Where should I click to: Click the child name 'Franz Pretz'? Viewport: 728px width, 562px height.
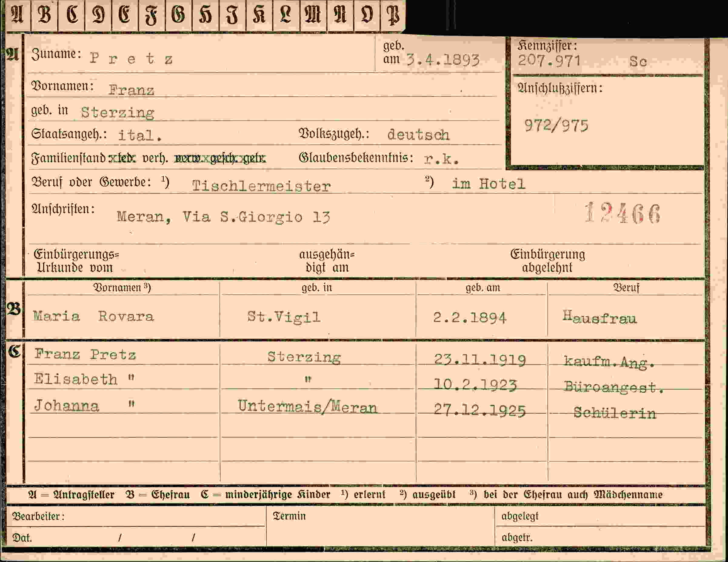(x=85, y=354)
